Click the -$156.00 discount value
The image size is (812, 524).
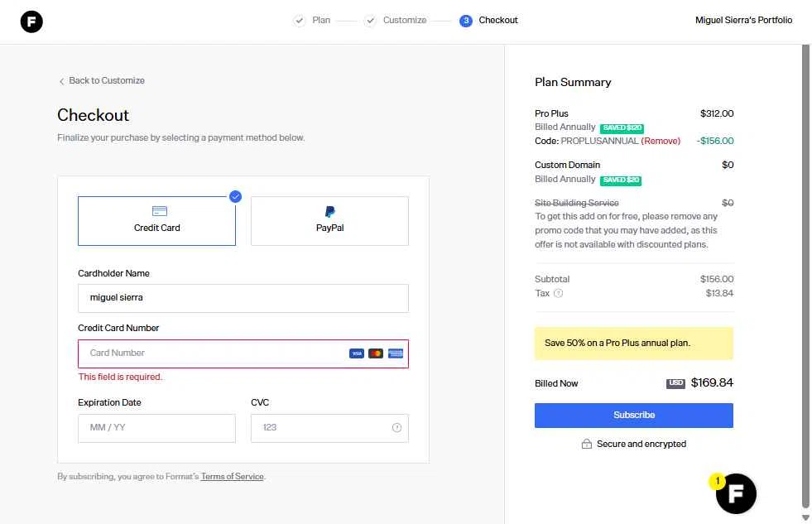(715, 141)
